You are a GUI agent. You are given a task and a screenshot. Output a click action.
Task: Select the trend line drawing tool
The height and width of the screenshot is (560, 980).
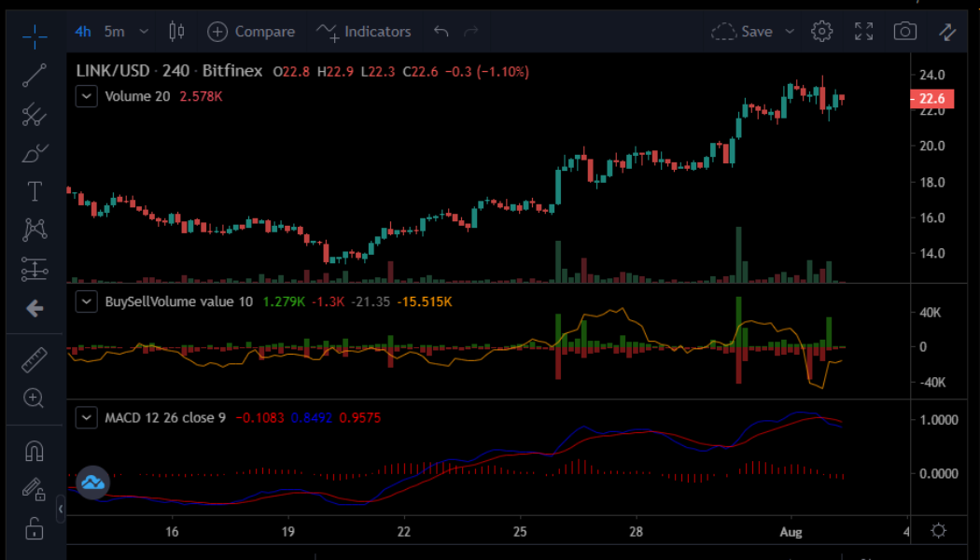(35, 77)
